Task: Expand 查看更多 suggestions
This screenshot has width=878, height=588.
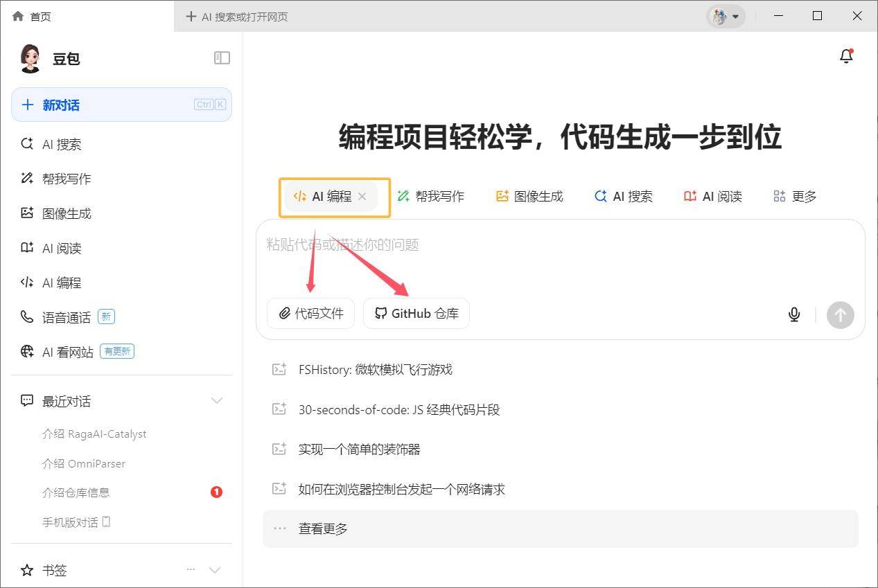Action: click(x=560, y=528)
